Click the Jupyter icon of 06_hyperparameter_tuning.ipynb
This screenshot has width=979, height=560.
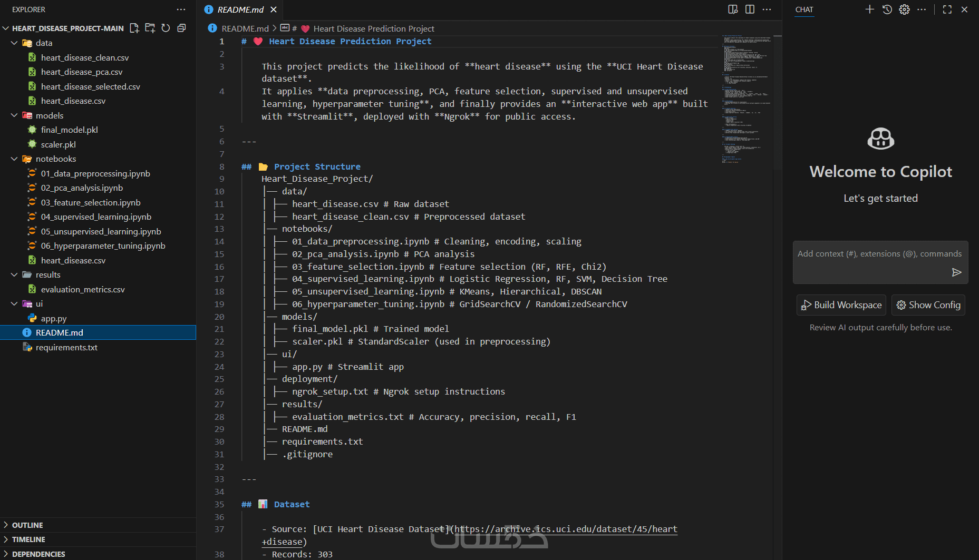(32, 245)
